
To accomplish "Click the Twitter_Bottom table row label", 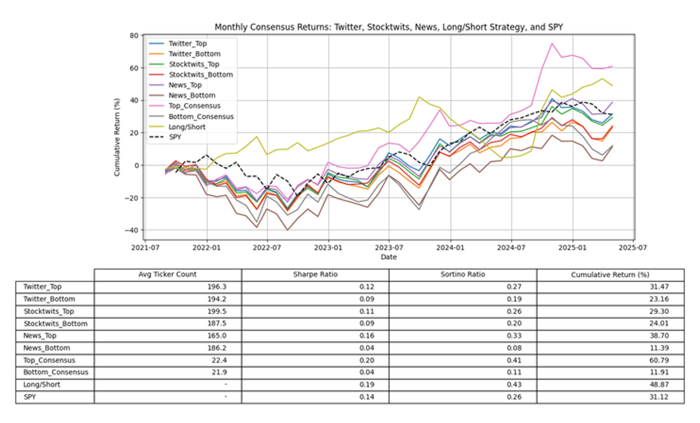I will 49,299.
